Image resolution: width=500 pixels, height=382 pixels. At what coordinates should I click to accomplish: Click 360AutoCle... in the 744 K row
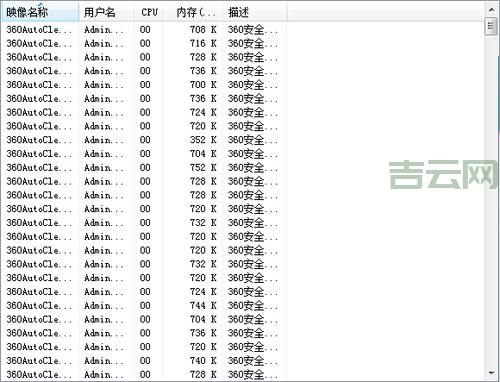tap(39, 305)
